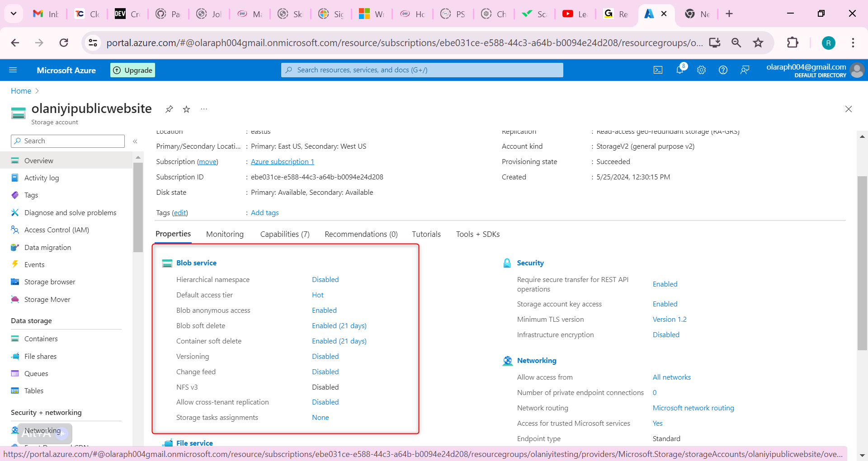The width and height of the screenshot is (868, 461).
Task: Click Infrastructure encryption Disabled value
Action: click(666, 335)
